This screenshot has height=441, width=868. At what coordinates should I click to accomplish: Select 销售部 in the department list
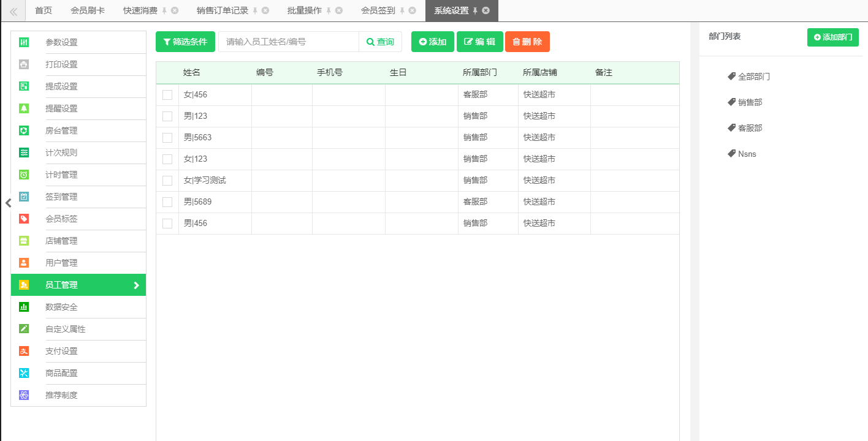point(750,102)
